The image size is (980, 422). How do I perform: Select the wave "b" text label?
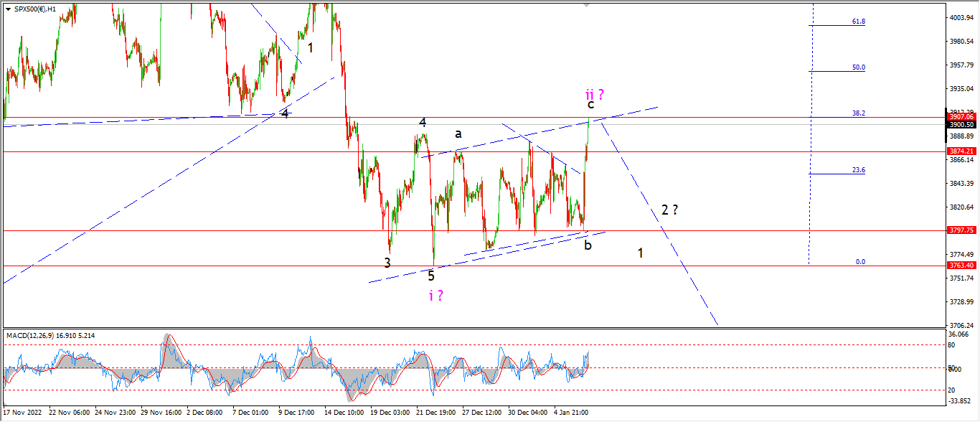[588, 245]
